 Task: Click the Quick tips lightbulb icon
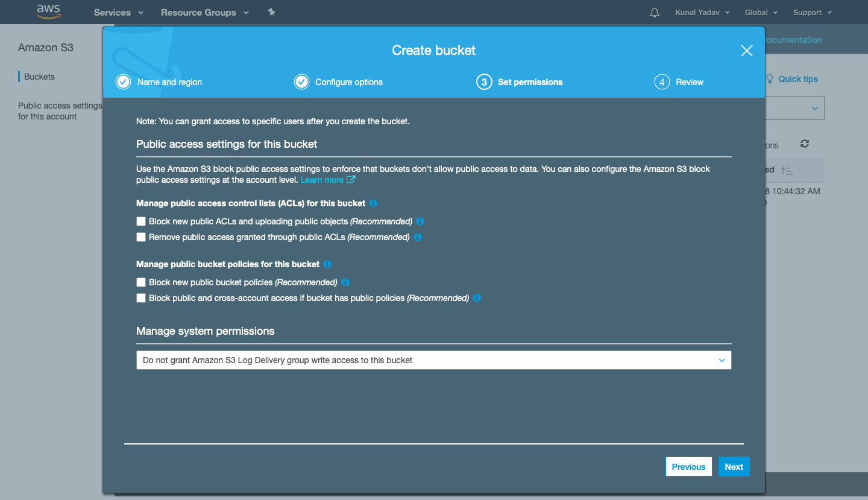point(770,79)
